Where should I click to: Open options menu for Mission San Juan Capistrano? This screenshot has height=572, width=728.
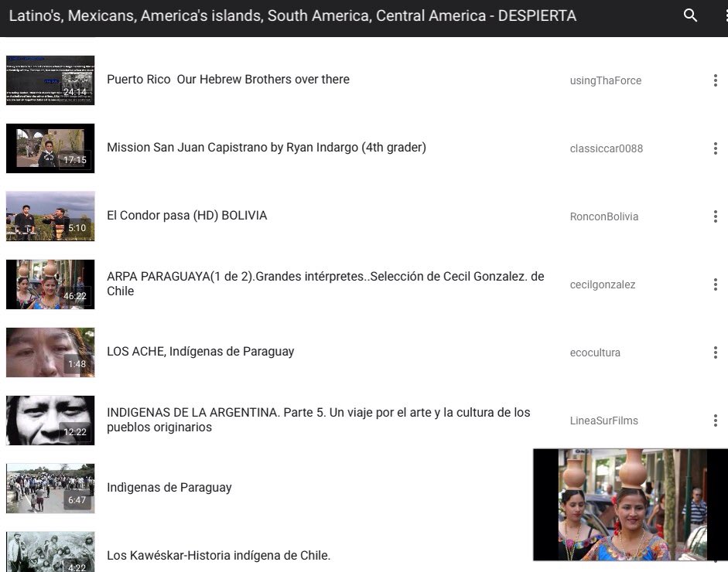(x=716, y=148)
